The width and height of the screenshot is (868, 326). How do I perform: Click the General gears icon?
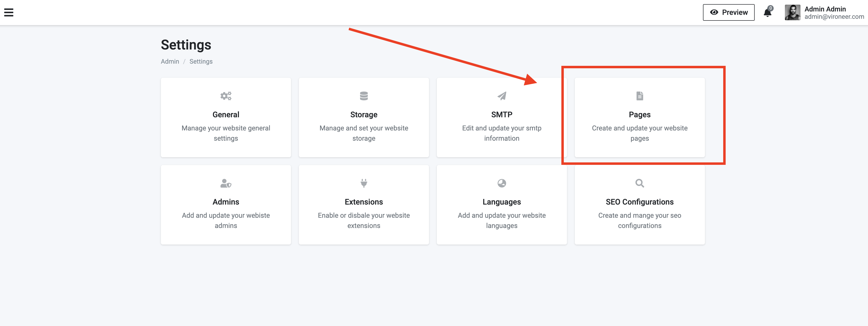point(226,96)
